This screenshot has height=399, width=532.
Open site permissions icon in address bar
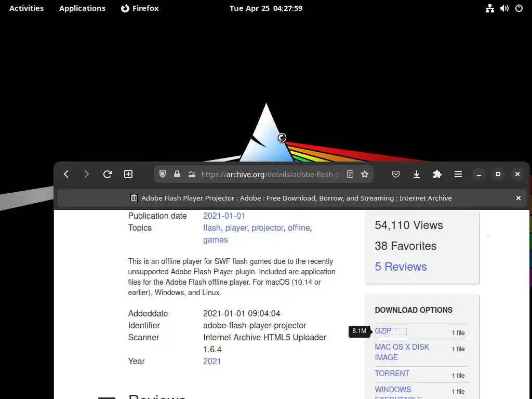click(x=192, y=175)
